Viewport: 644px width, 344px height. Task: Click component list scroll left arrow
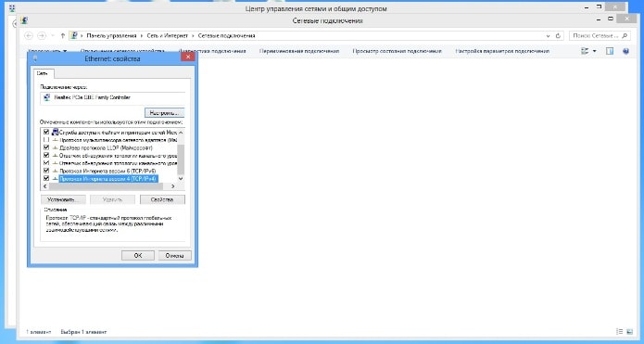tap(45, 186)
